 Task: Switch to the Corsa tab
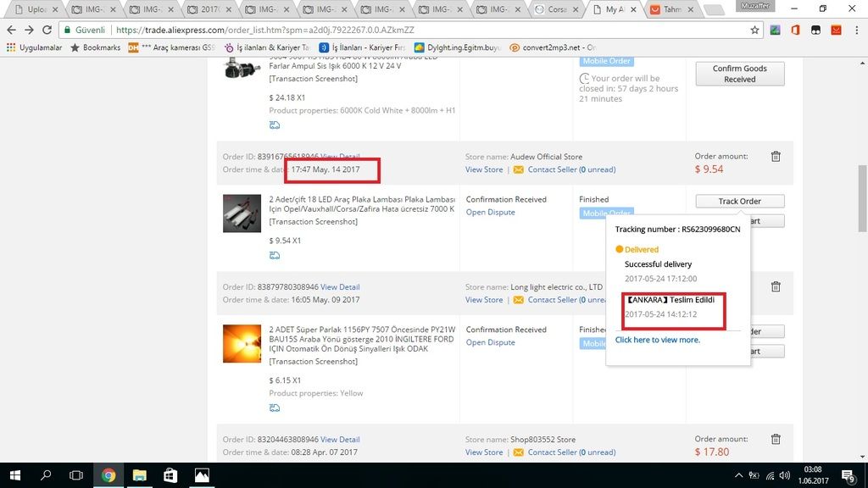[x=556, y=9]
